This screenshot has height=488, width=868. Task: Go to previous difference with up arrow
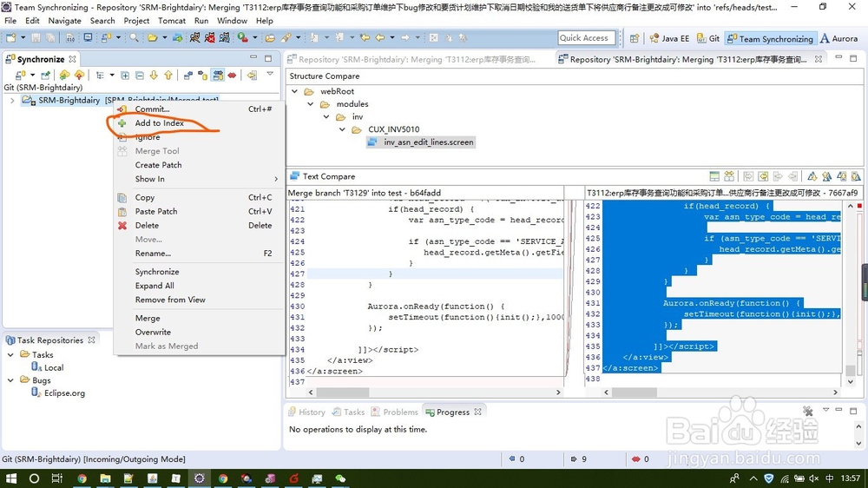(168, 75)
